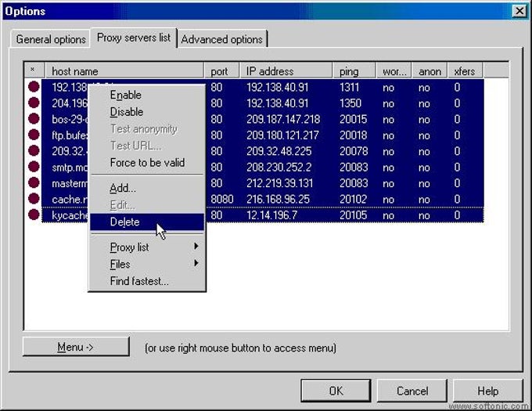532x411 pixels.
Task: Click ping value 1350
Action: pyautogui.click(x=350, y=103)
